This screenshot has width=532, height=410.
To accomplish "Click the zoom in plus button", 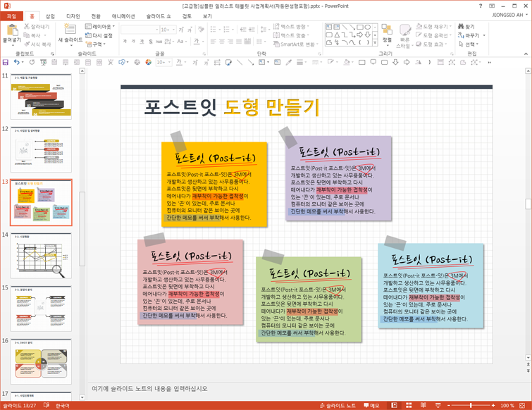I will pos(493,405).
